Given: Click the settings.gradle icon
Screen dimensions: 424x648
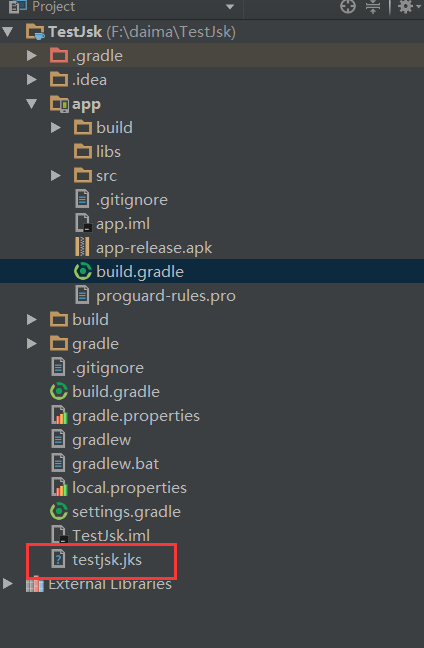Looking at the screenshot, I should (x=59, y=511).
